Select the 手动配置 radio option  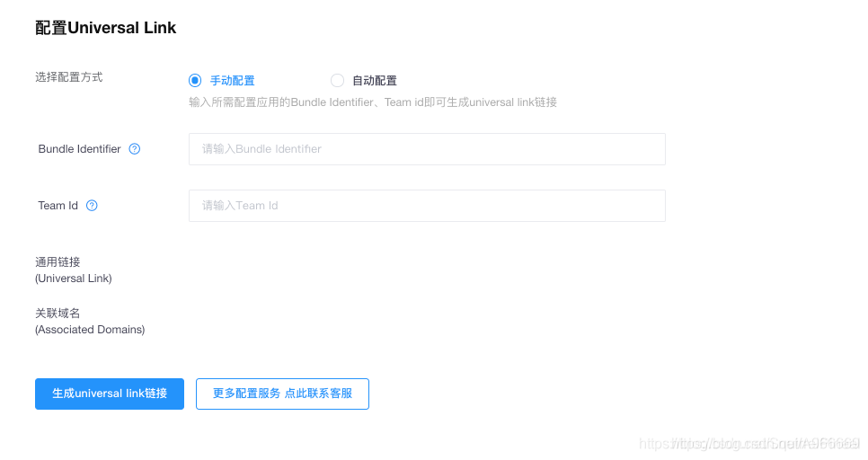(x=195, y=80)
